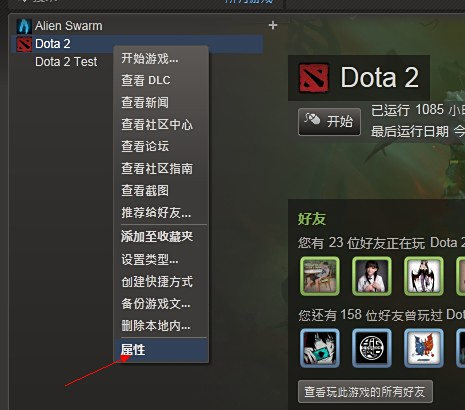Click the Dota 2 icon in library list
The width and height of the screenshot is (465, 410).
pyautogui.click(x=24, y=44)
